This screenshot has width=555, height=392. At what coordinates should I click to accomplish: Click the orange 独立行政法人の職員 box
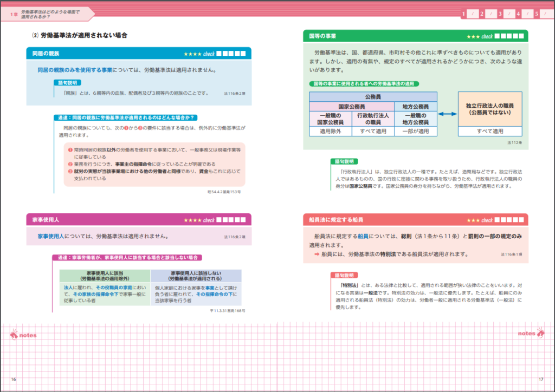490,109
